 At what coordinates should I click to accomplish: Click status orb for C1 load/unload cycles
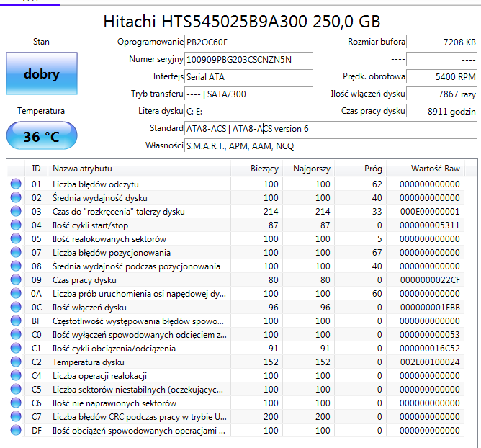tap(16, 348)
